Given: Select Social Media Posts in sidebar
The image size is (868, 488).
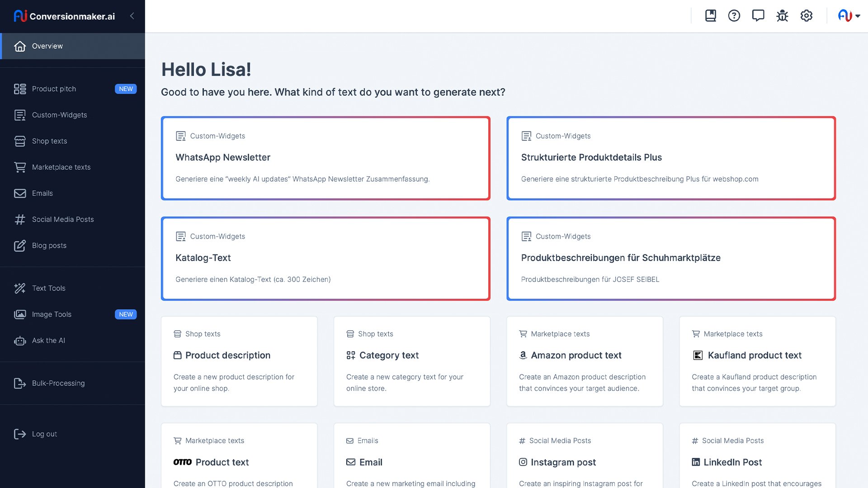Looking at the screenshot, I should (x=63, y=220).
